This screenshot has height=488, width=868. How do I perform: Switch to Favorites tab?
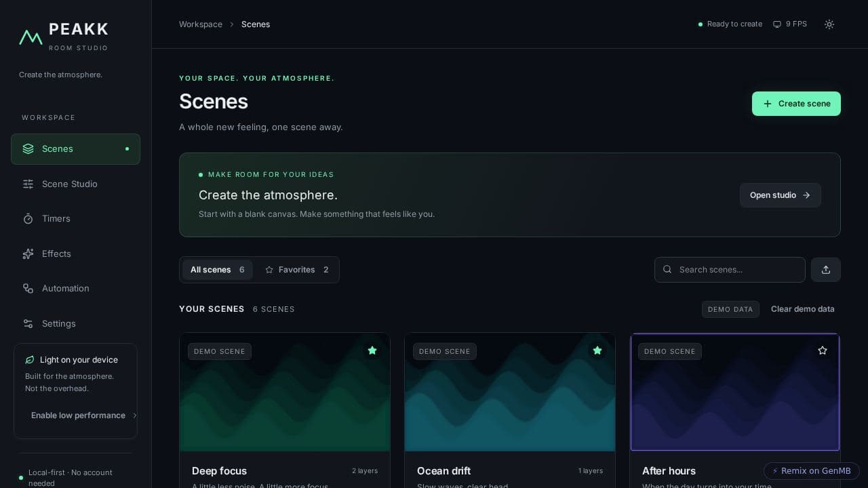[x=297, y=270]
